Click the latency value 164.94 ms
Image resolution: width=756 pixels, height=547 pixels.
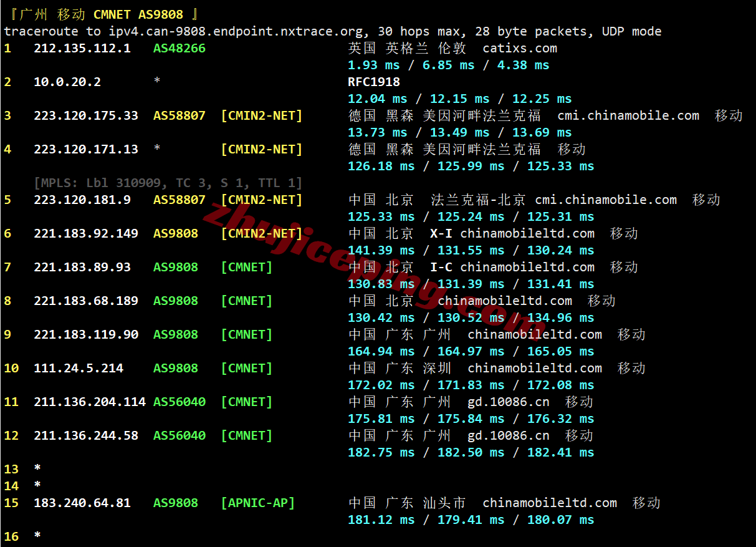(381, 351)
